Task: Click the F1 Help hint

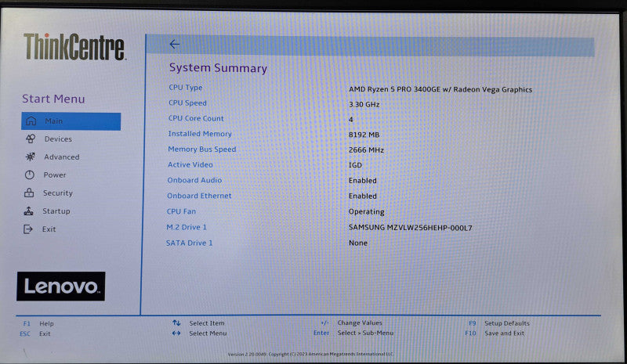Action: (x=38, y=323)
